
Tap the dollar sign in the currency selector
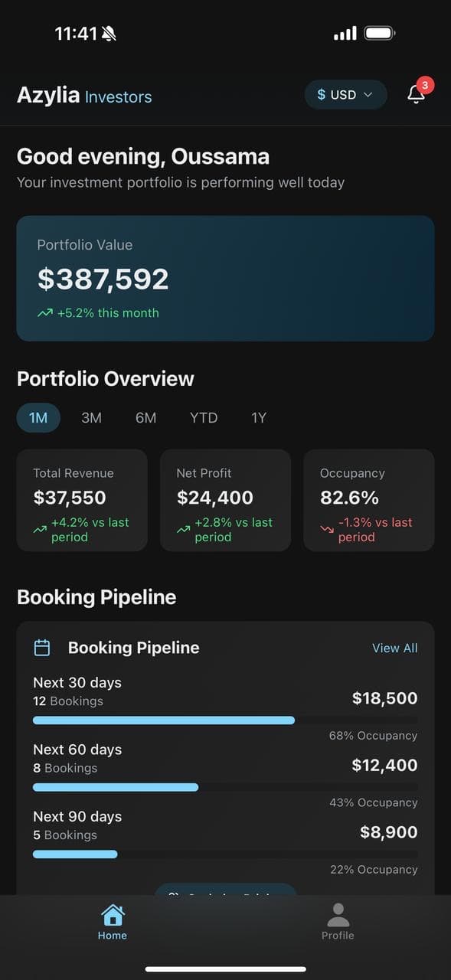point(320,94)
